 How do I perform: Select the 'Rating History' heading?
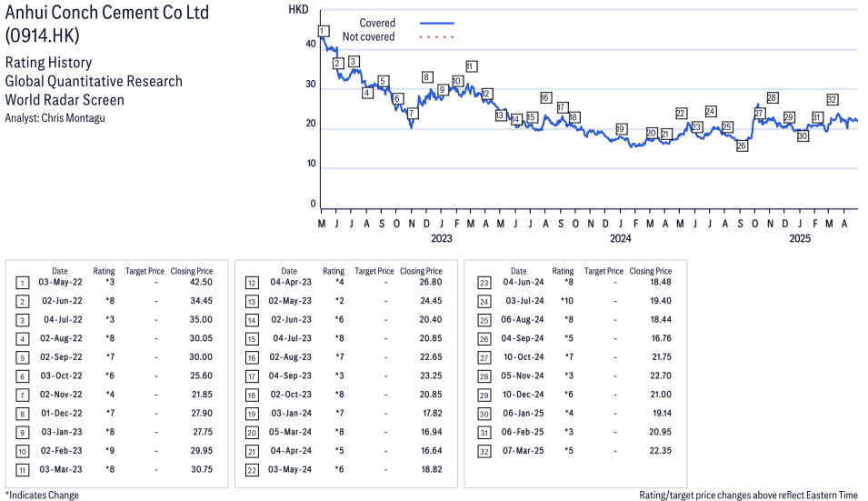coord(49,63)
